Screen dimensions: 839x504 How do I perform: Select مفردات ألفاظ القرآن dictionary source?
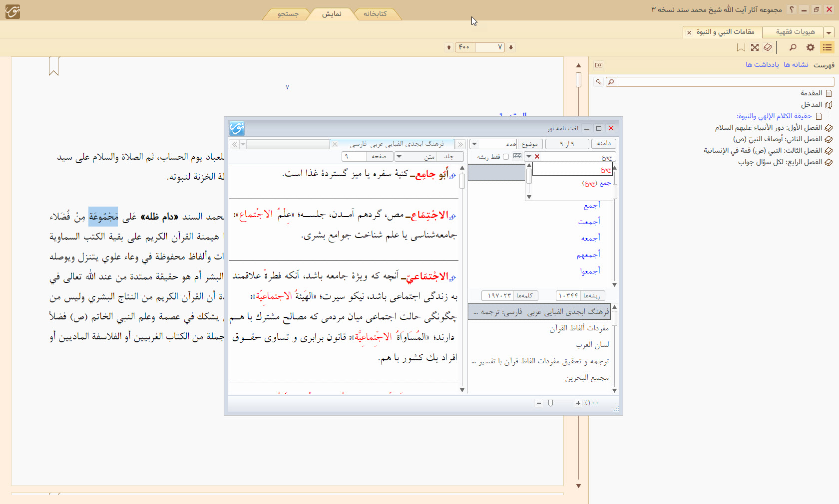[579, 328]
